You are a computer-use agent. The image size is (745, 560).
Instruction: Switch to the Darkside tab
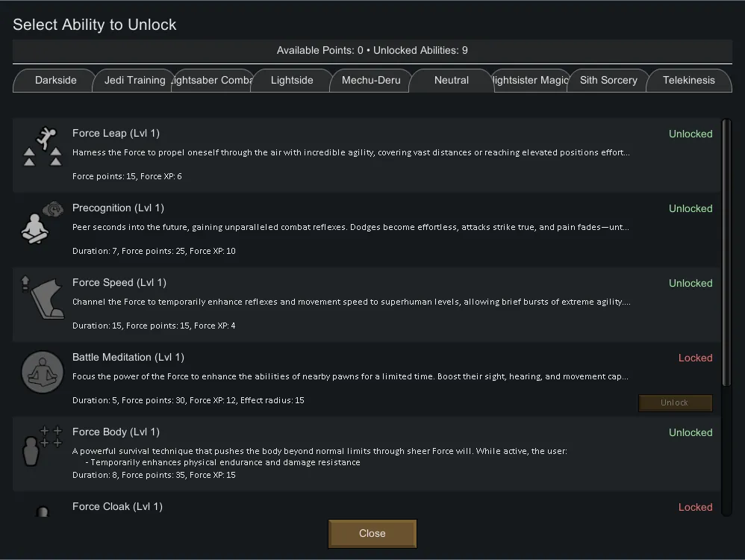coord(55,81)
